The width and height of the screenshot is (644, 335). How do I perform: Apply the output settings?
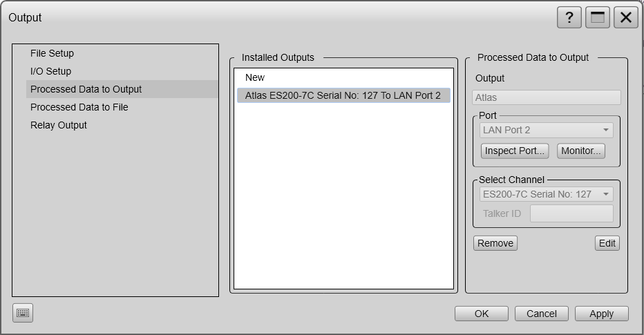tap(601, 314)
